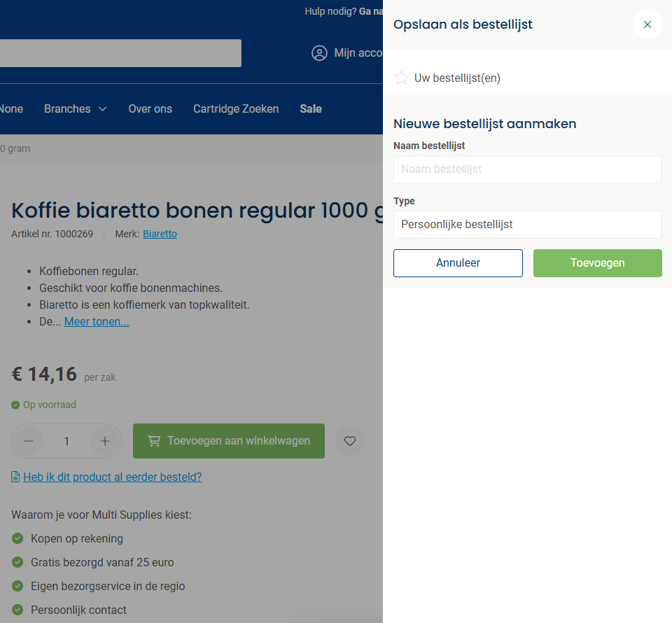Click the Mijn account user icon

pyautogui.click(x=319, y=53)
